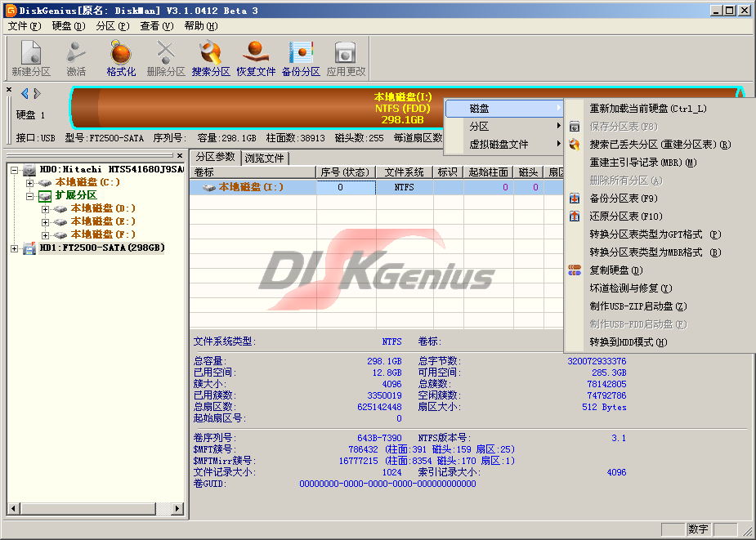
Task: Click the DiskGenius title bar app icon
Action: (x=10, y=10)
